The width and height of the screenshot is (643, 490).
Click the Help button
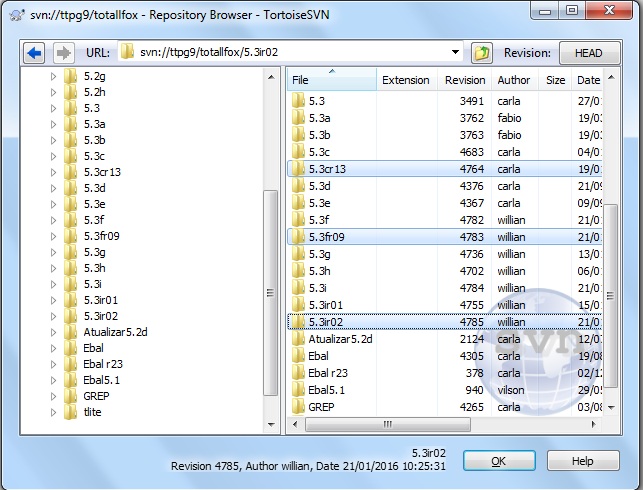583,461
